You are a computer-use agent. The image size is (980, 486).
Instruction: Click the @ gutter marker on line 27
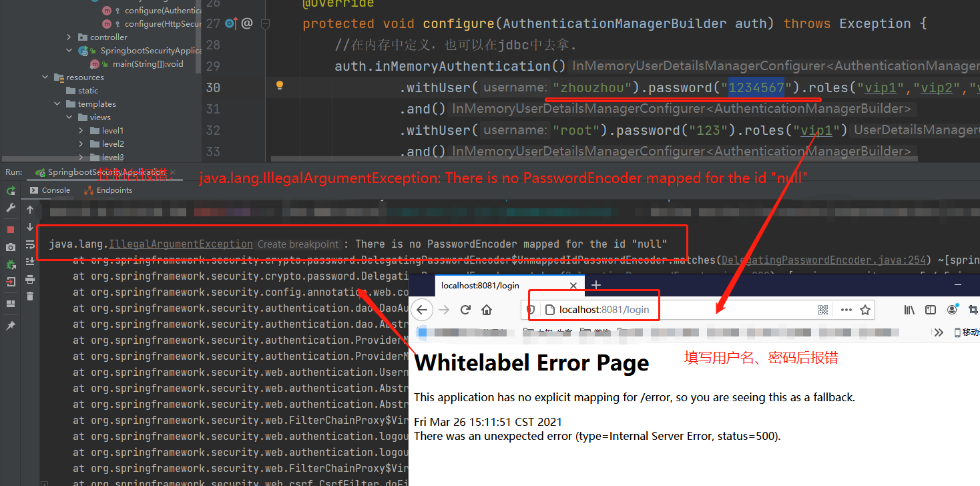247,23
